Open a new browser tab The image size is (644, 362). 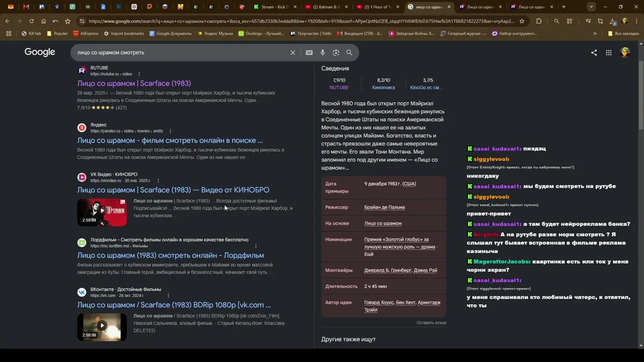point(563,7)
